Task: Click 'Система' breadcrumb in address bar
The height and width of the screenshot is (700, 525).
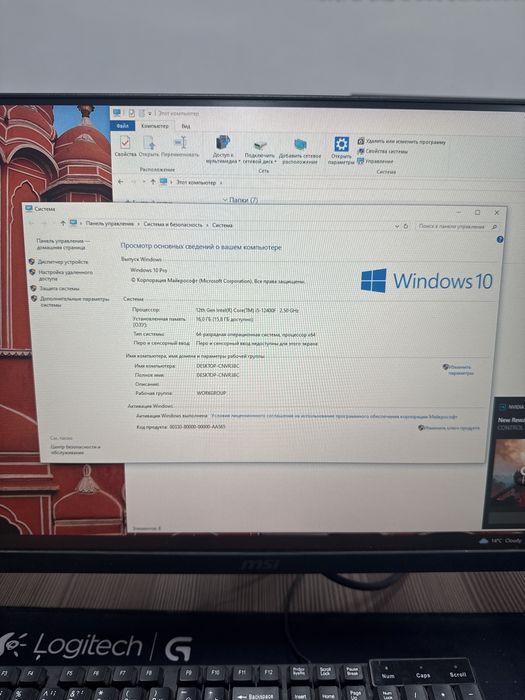Action: [x=222, y=225]
